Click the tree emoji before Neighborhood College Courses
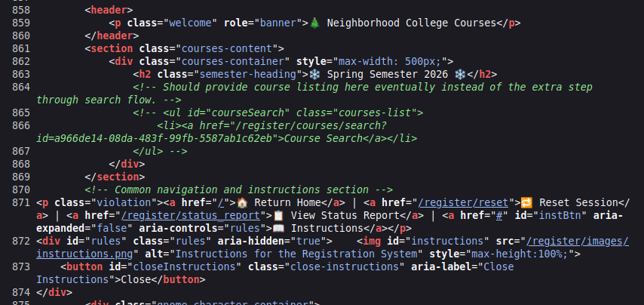Viewport: 644px width, 305px height. [x=314, y=23]
